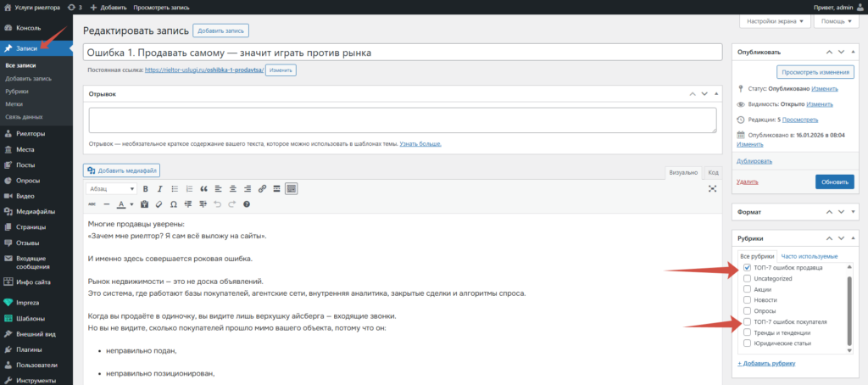The width and height of the screenshot is (868, 385).
Task: Click the redo arrow in editor
Action: pos(232,204)
